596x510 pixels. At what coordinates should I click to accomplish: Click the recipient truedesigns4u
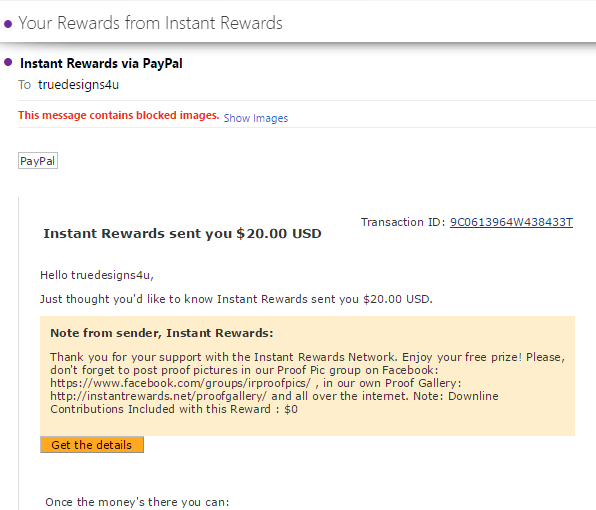tap(78, 84)
